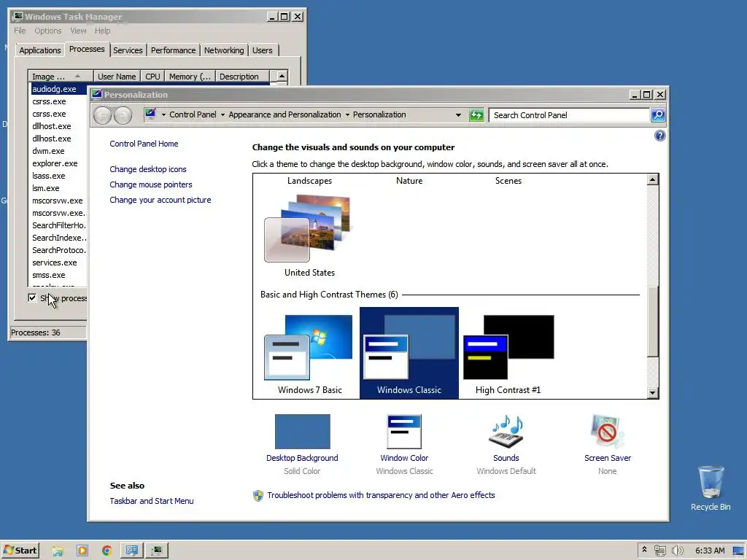Click the search magnifier icon in Control Panel
The image size is (747, 560).
[658, 114]
